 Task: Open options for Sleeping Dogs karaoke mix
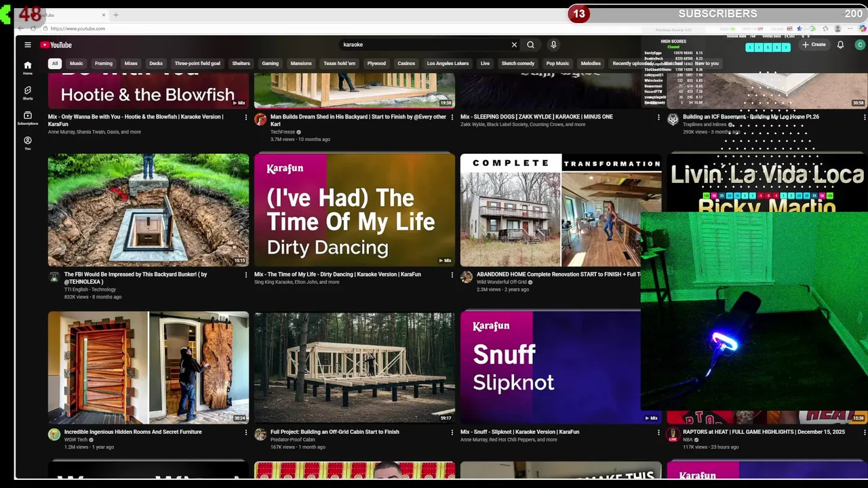coord(658,117)
